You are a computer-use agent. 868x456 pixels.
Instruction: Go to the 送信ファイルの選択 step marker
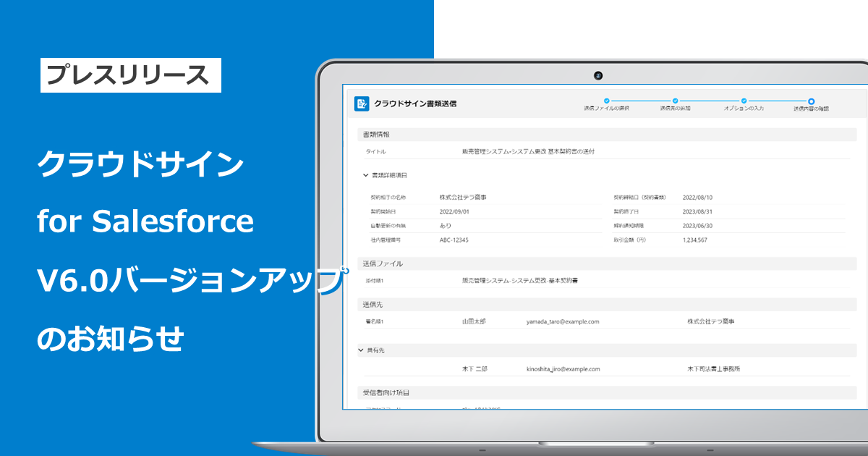coord(607,101)
